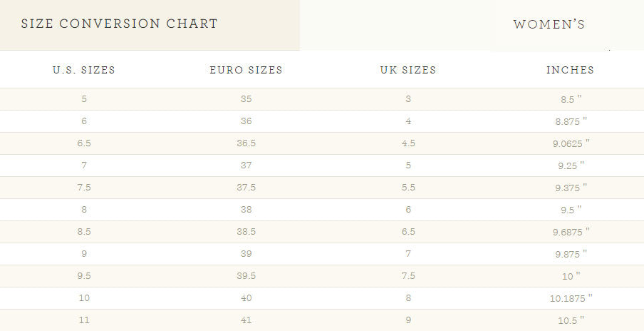Click Euro size 38 cell
The width and height of the screenshot is (644, 331).
[246, 210]
